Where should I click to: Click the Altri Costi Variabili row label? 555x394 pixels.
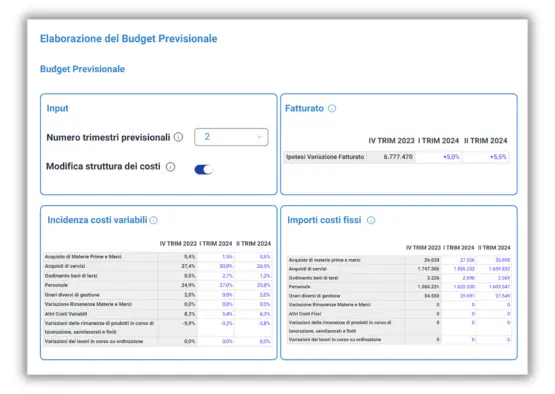(66, 314)
